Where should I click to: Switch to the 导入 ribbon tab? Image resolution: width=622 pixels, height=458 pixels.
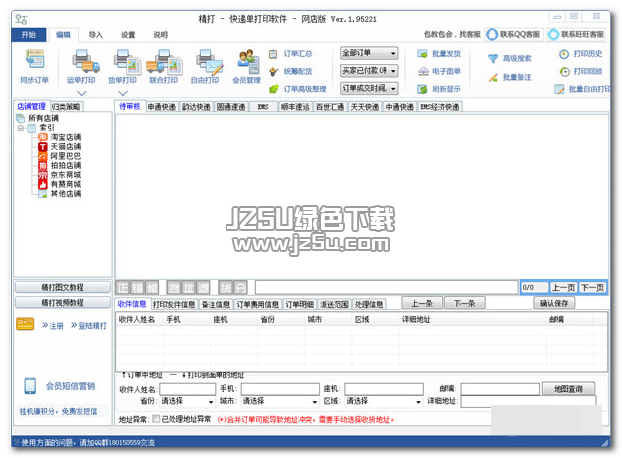tap(96, 34)
